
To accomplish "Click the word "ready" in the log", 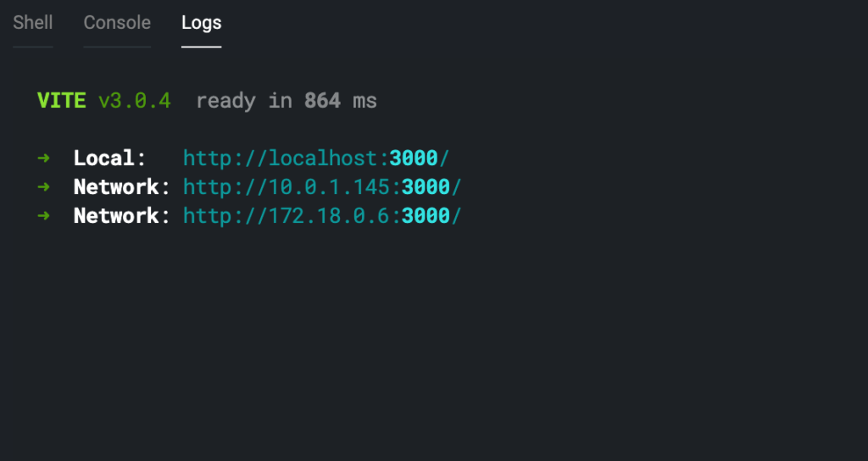I will click(x=225, y=101).
